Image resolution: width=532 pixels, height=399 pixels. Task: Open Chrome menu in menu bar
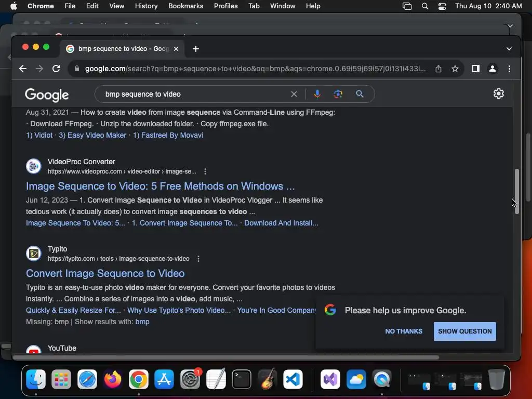pyautogui.click(x=41, y=6)
